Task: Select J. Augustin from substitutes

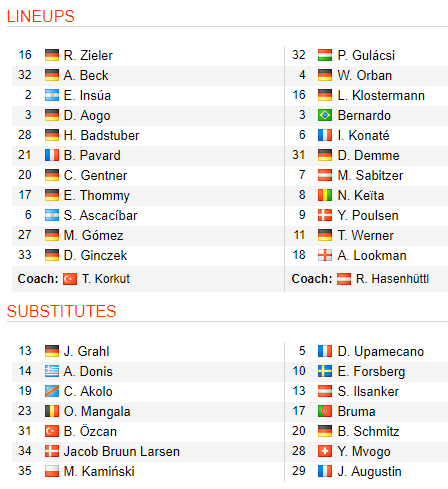Action: [x=369, y=471]
